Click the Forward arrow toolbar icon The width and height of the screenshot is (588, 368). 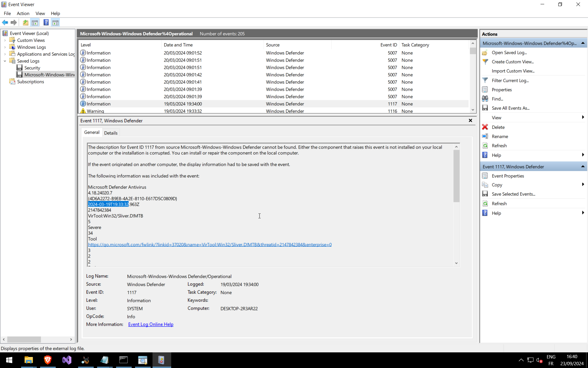pyautogui.click(x=14, y=22)
